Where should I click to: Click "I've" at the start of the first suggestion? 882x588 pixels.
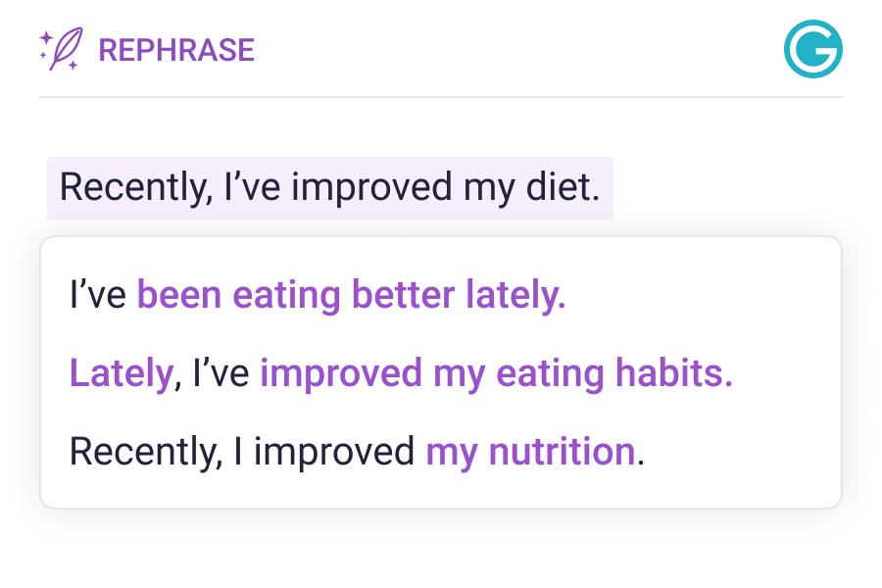click(98, 295)
